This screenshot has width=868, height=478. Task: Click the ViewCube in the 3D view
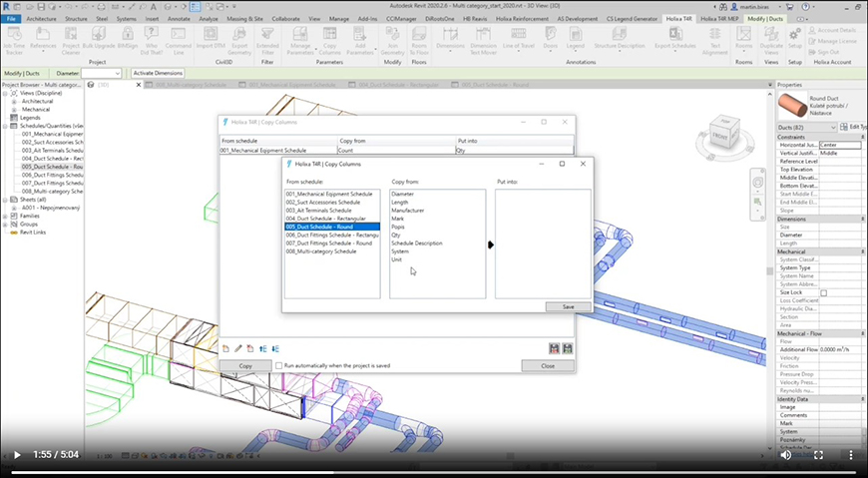tap(723, 135)
